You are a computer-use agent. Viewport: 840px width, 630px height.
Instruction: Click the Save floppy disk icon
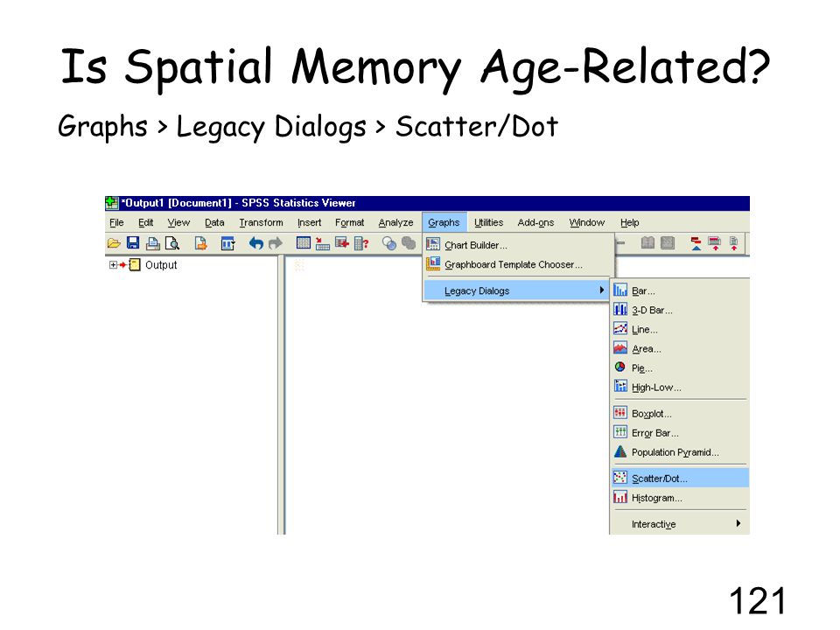tap(133, 243)
